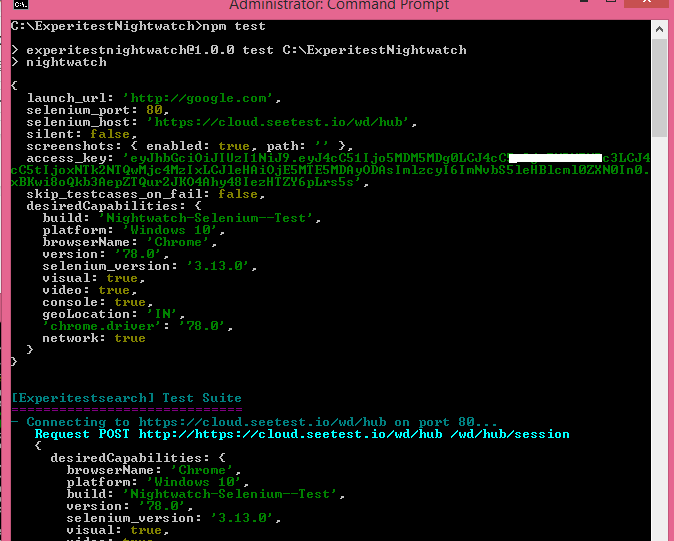The height and width of the screenshot is (541, 674).
Task: Close the Command Prompt window
Action: coord(646,3)
